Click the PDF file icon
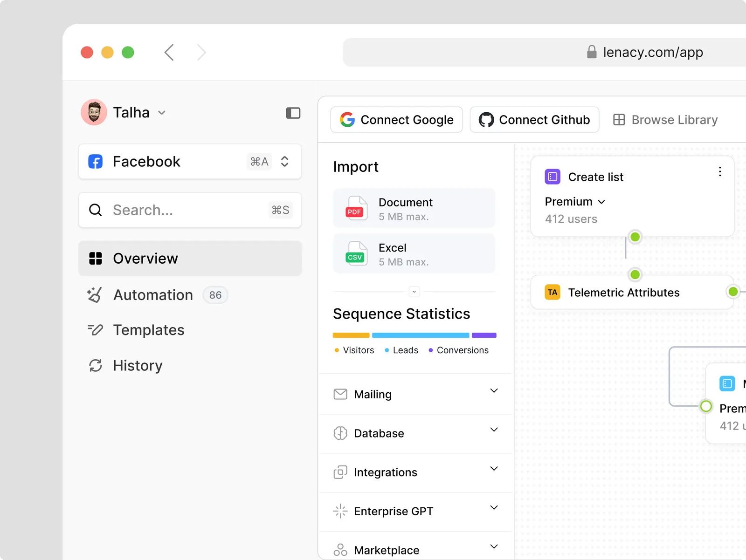 click(356, 208)
